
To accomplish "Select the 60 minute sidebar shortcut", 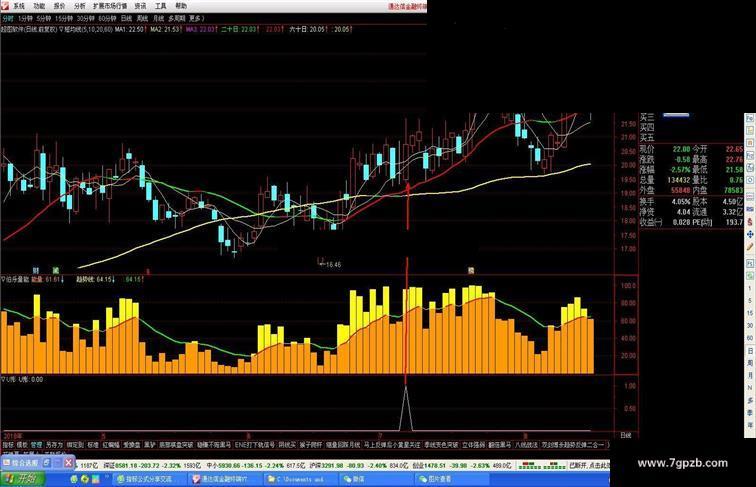I will coord(750,338).
